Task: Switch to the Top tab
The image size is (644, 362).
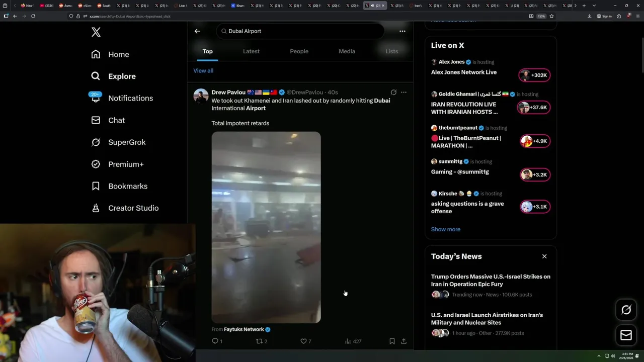Action: 207,51
